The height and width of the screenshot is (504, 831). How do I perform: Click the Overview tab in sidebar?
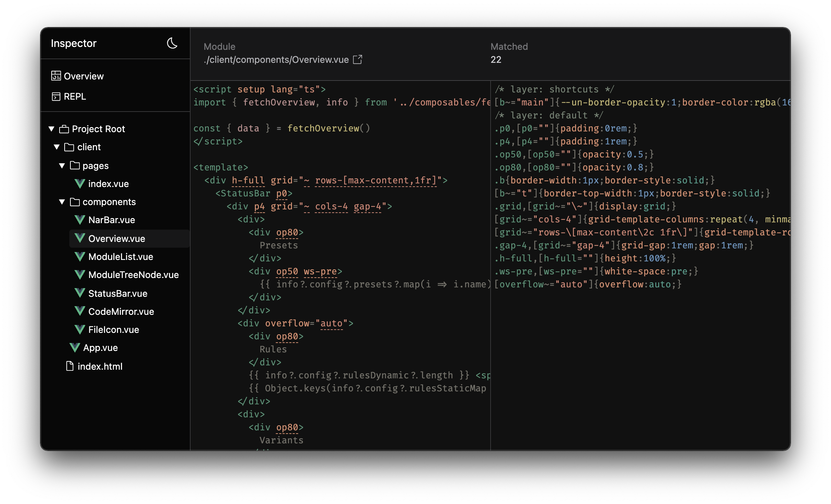point(83,76)
